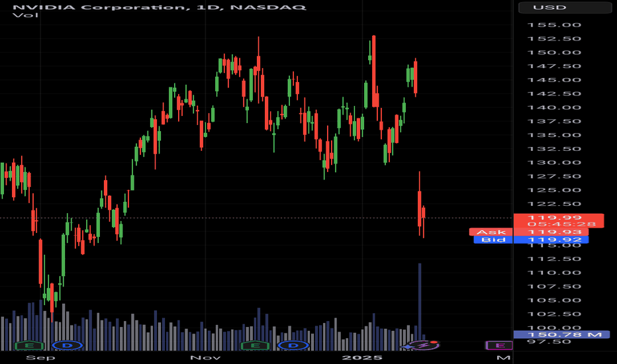
Task: Click the purple lightning news event icon
Action: (x=423, y=345)
